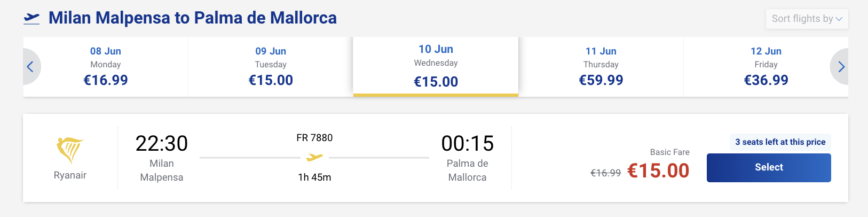Click the Ryanair harp logo
The width and height of the screenshot is (868, 217).
pos(70,150)
